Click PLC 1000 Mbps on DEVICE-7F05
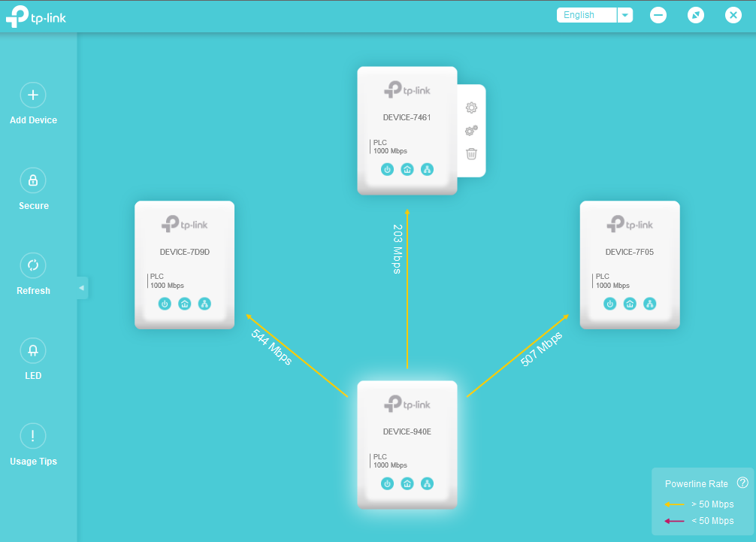This screenshot has width=756, height=542. 612,280
